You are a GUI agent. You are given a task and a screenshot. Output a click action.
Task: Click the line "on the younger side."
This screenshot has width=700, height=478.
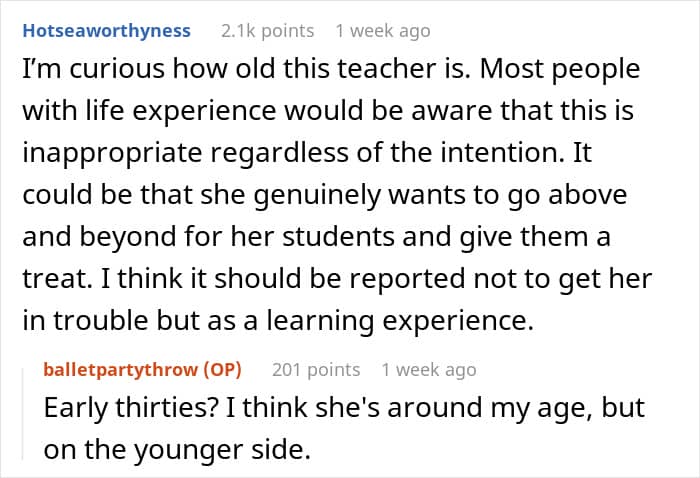pyautogui.click(x=177, y=449)
